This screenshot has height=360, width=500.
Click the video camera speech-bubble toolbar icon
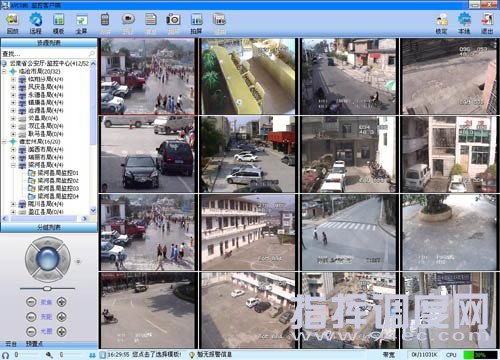pos(128,19)
